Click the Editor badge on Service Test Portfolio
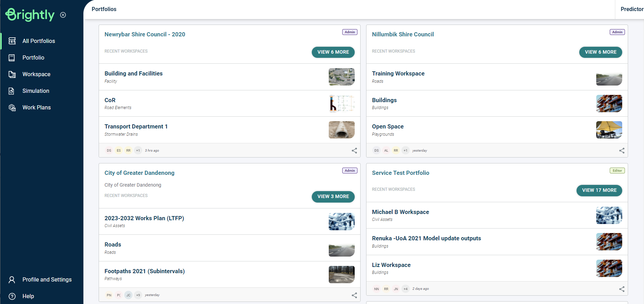The height and width of the screenshot is (304, 644). click(x=617, y=171)
